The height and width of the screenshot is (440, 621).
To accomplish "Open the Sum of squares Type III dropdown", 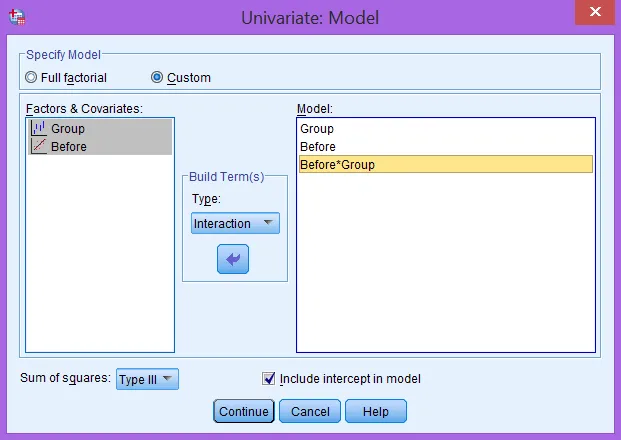I will point(147,379).
